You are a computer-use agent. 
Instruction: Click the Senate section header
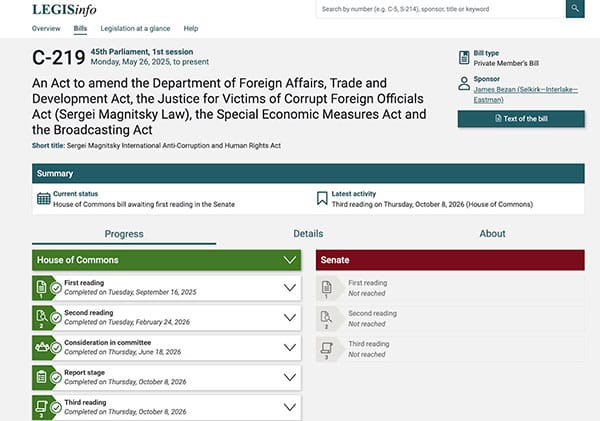point(450,260)
